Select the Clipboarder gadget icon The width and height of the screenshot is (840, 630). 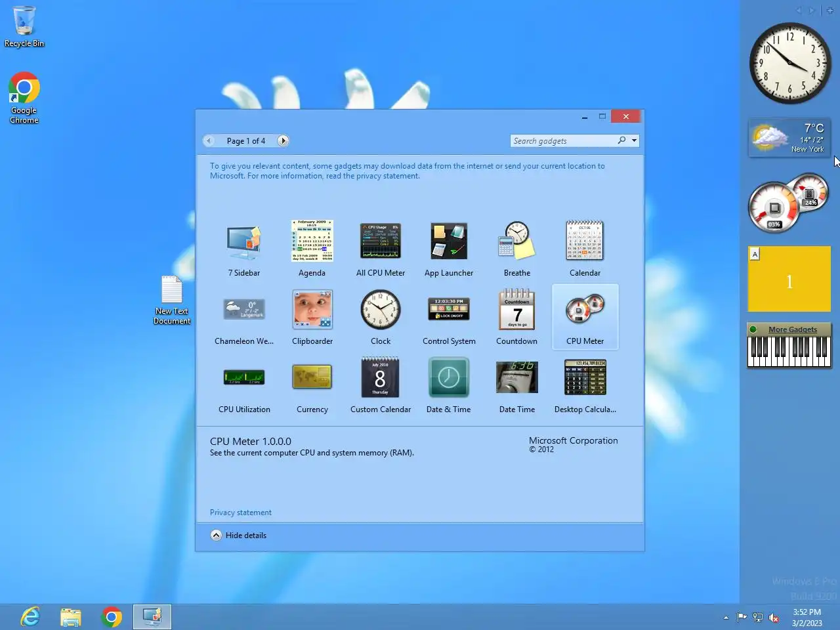(312, 309)
